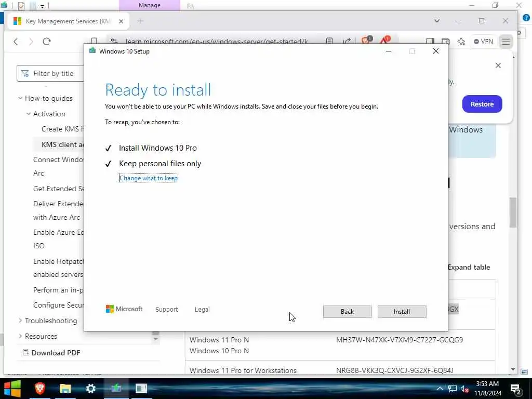This screenshot has height=399, width=532.
Task: Open the Windows Start menu
Action: 12,389
